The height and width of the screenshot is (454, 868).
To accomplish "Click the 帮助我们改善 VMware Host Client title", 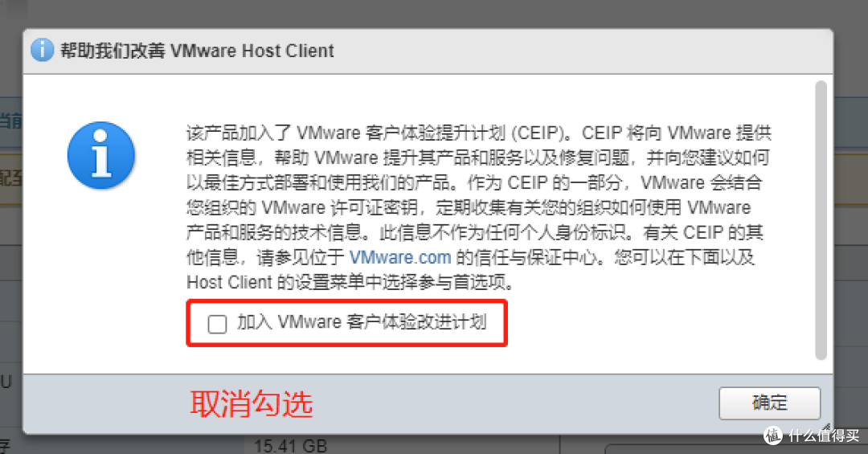I will (197, 51).
